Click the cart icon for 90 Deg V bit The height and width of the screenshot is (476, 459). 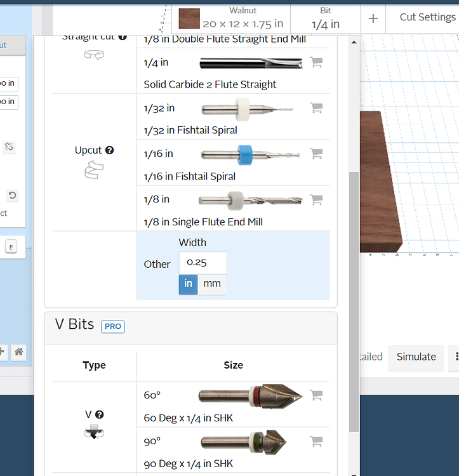coord(316,441)
